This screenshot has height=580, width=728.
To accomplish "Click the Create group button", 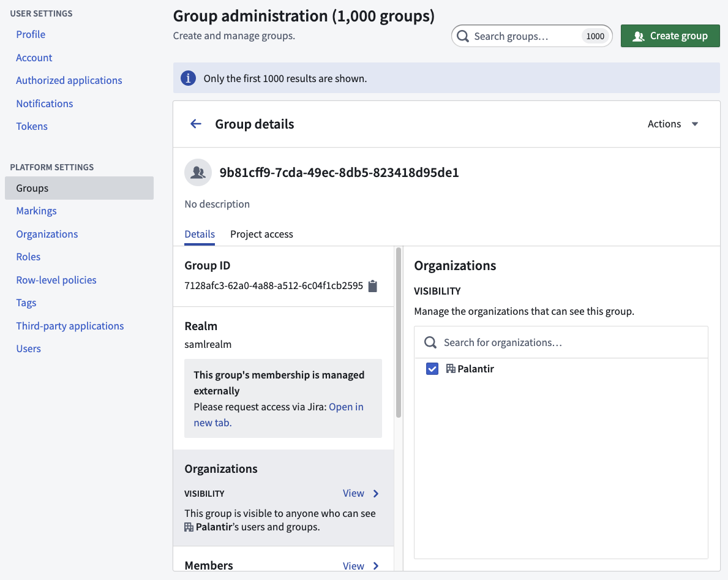I will coord(670,36).
